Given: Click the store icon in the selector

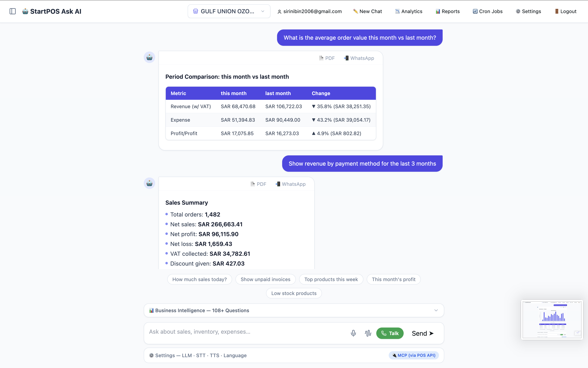Looking at the screenshot, I should tap(196, 11).
